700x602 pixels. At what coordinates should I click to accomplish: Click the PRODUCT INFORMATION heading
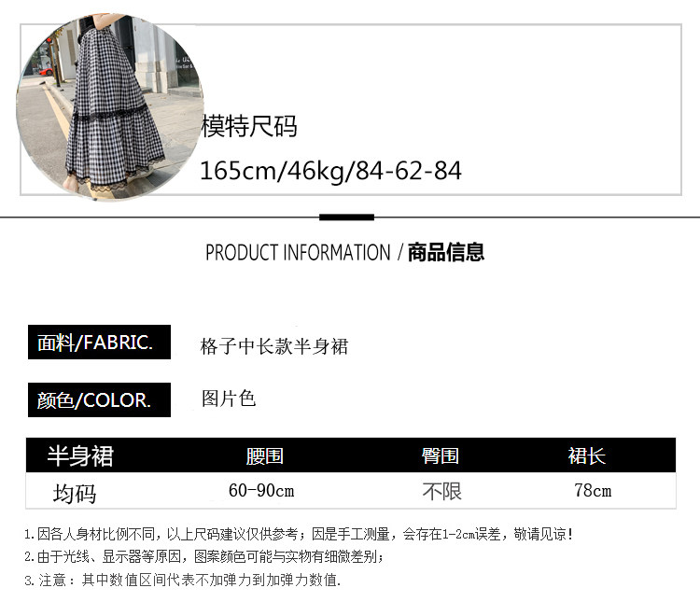298,252
